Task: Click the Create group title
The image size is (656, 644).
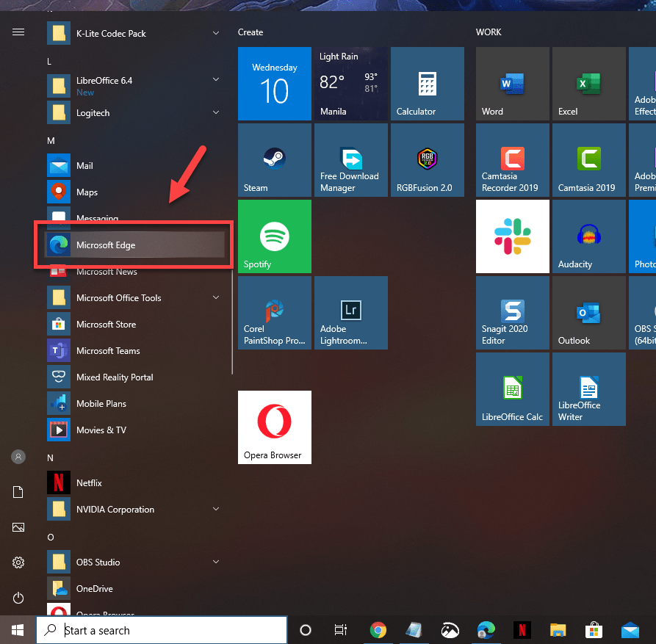Action: pos(250,32)
